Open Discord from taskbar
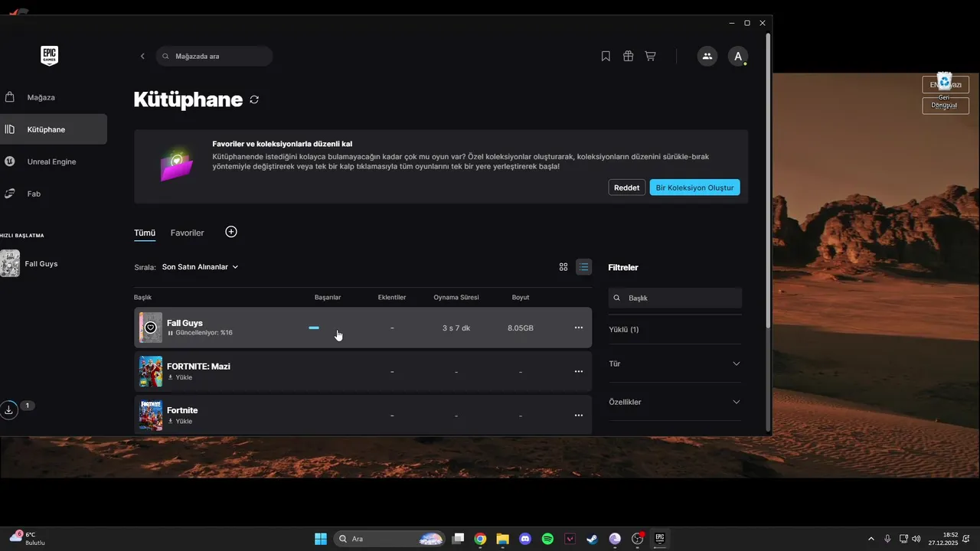The width and height of the screenshot is (980, 551). pyautogui.click(x=525, y=539)
